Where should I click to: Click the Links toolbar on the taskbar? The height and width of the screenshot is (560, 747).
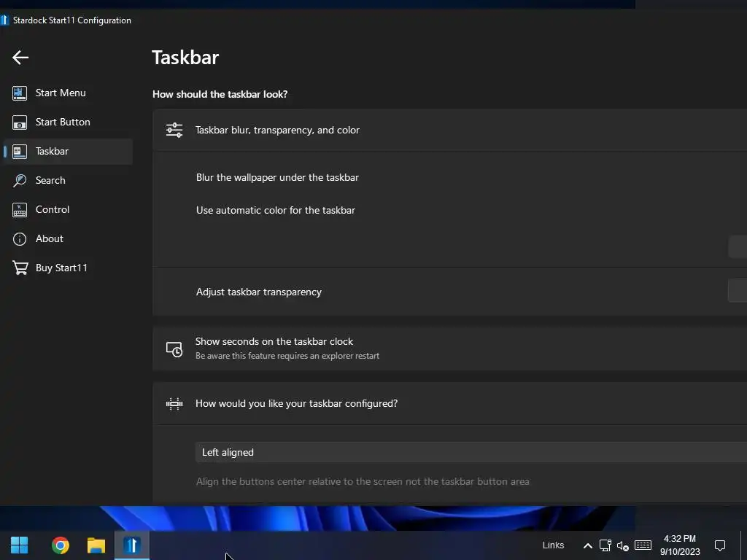click(553, 545)
